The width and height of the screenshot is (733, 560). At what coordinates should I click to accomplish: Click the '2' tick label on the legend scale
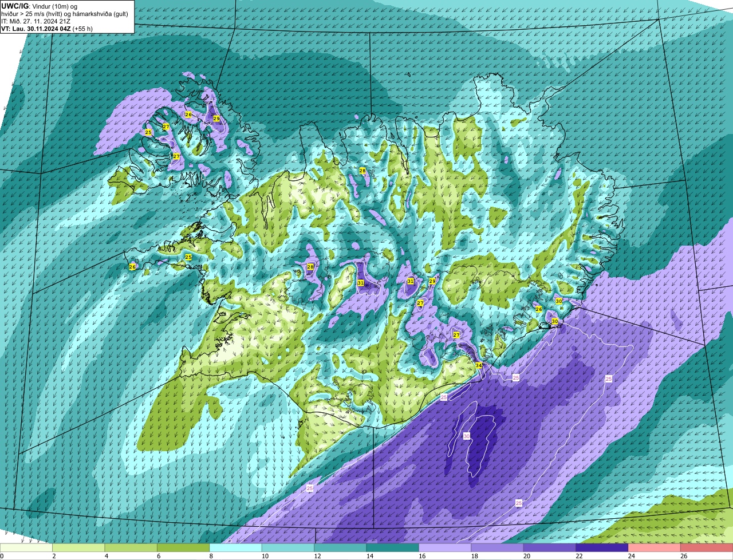click(54, 556)
